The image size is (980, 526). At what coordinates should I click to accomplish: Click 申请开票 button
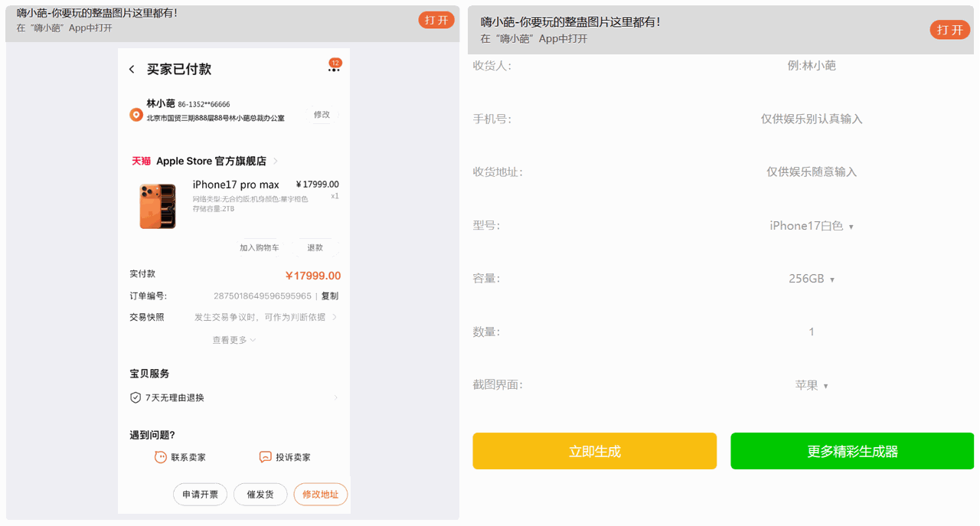tap(200, 495)
